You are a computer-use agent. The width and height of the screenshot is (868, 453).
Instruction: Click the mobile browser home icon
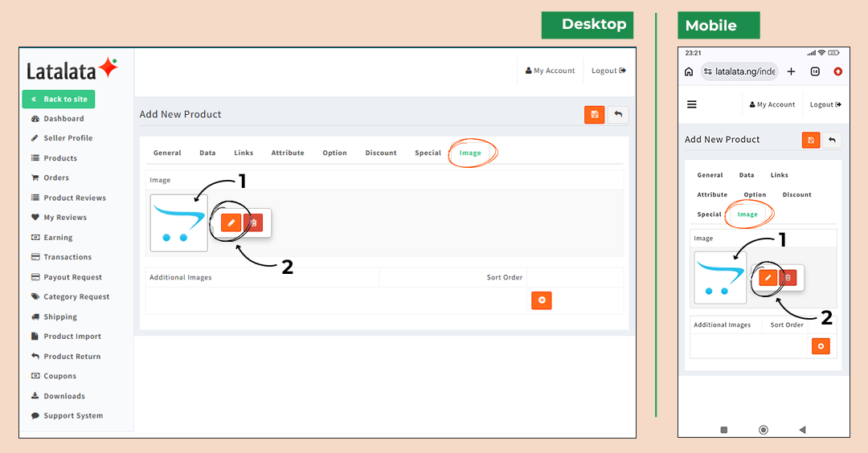(x=689, y=71)
